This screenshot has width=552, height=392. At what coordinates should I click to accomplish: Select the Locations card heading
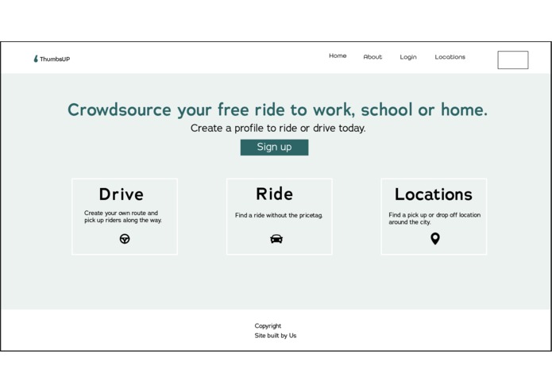pos(434,194)
